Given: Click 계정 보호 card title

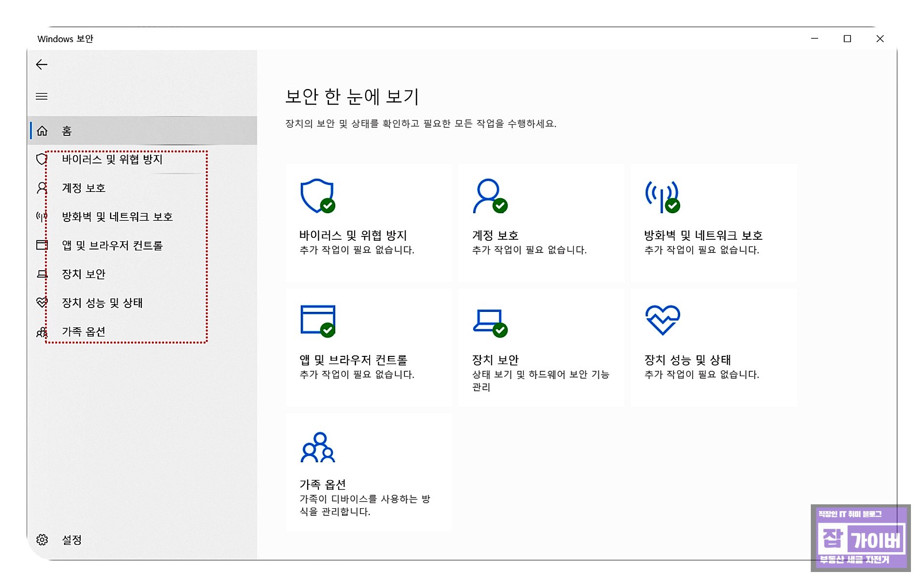Looking at the screenshot, I should pyautogui.click(x=495, y=235).
